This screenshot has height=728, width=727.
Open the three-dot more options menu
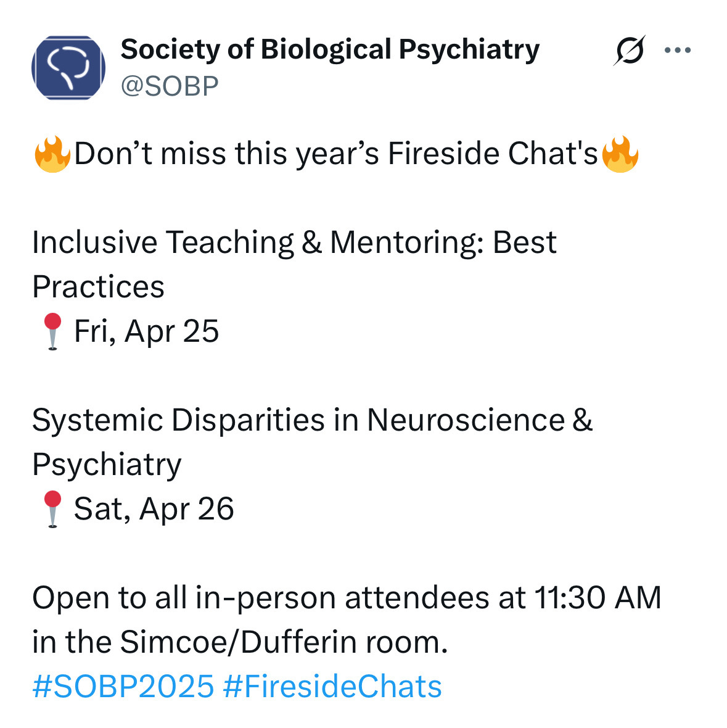click(678, 51)
